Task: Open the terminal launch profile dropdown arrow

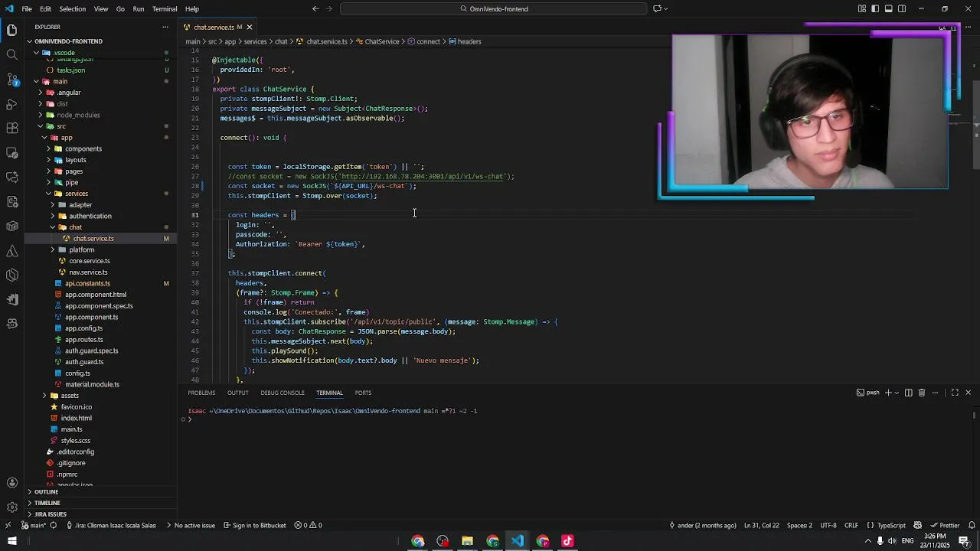Action: [897, 393]
